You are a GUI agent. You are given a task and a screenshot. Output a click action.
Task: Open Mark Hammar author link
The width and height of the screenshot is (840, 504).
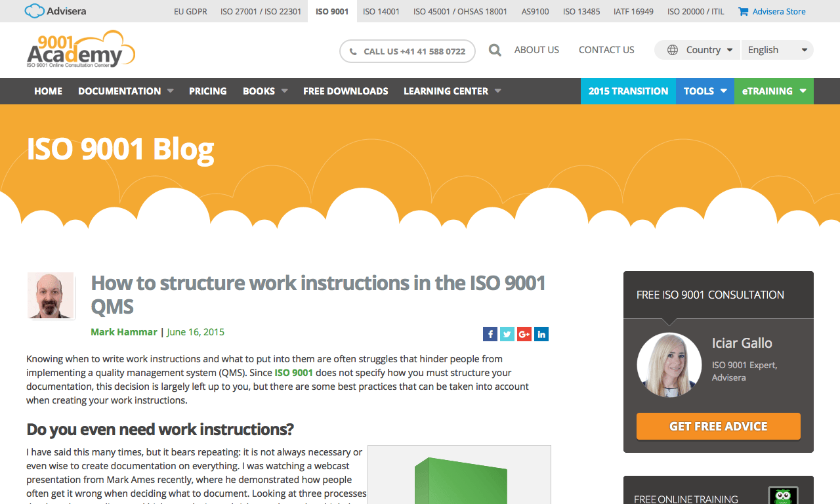point(124,332)
